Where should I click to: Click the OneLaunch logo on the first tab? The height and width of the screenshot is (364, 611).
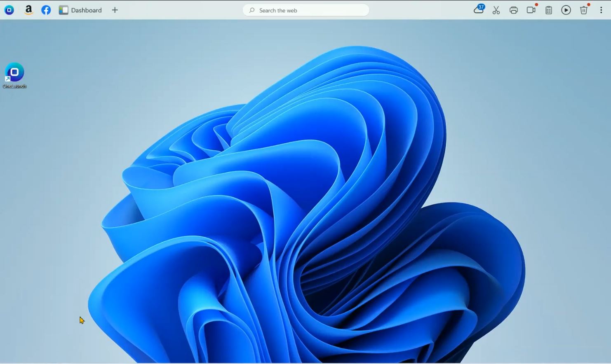point(9,10)
